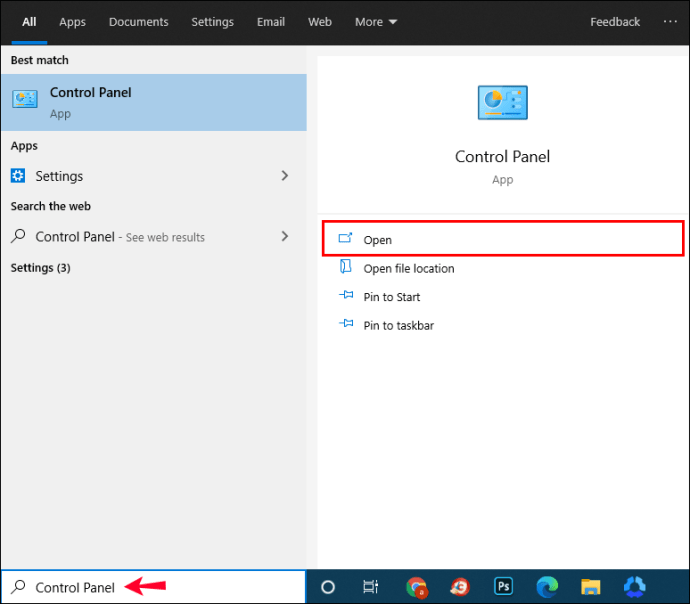Expand the Settings app result arrow
The height and width of the screenshot is (604, 690).
click(x=285, y=176)
